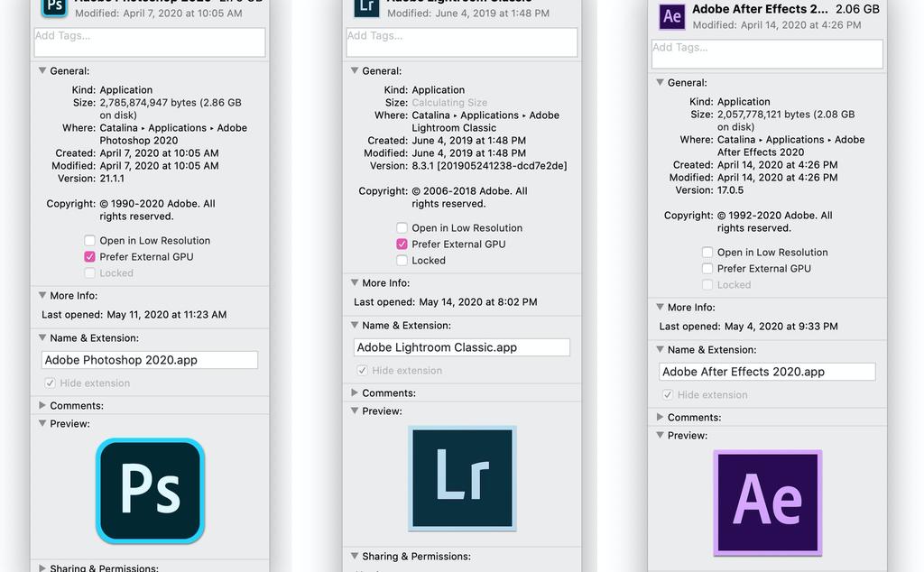
Task: Click the large After Effects Ae preview icon
Action: [768, 503]
